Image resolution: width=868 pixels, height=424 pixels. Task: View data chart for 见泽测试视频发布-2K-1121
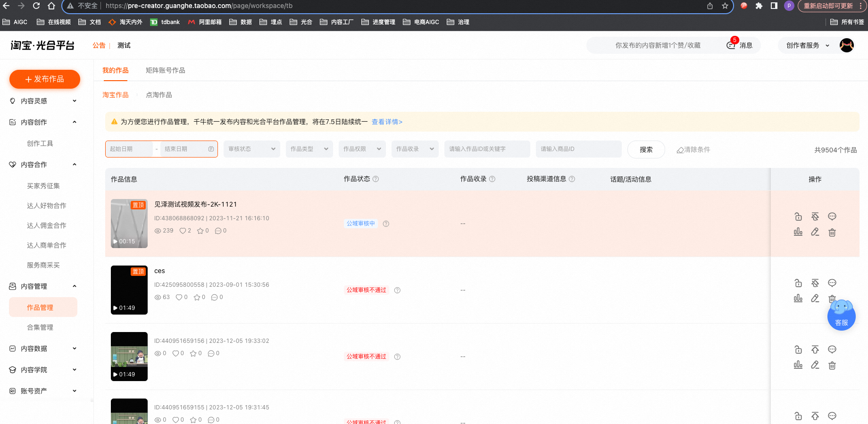798,232
